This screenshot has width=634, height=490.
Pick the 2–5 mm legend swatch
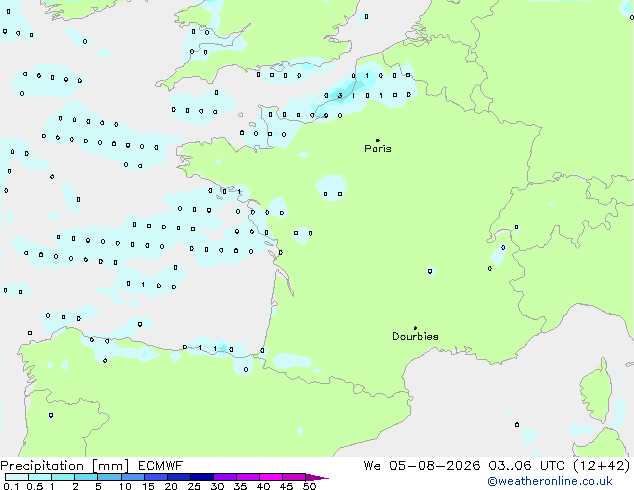(86, 477)
